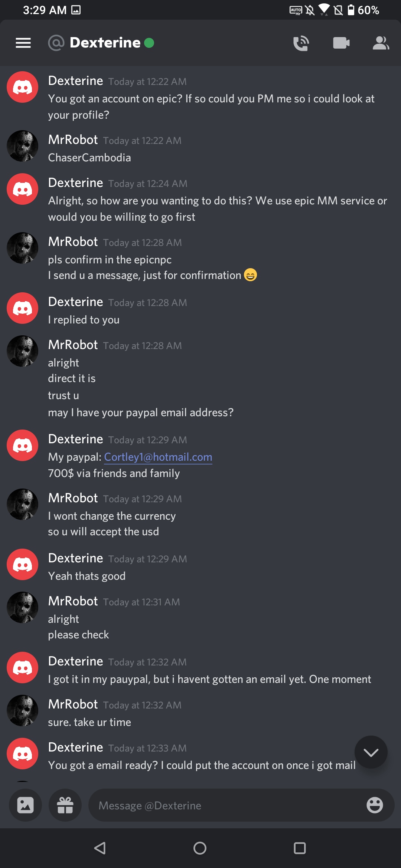401x868 pixels.
Task: Open the emoji picker in message box
Action: [375, 805]
